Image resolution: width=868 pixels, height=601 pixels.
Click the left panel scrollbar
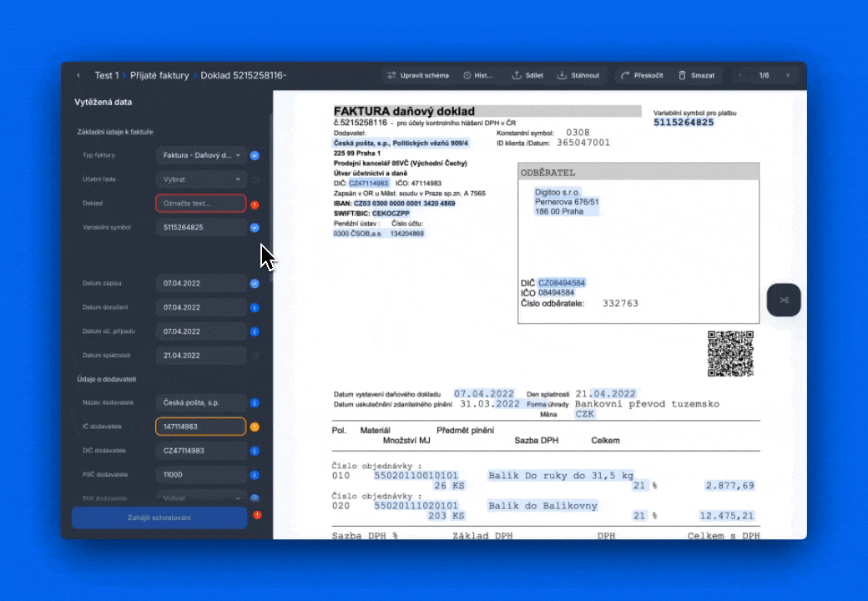pyautogui.click(x=270, y=198)
